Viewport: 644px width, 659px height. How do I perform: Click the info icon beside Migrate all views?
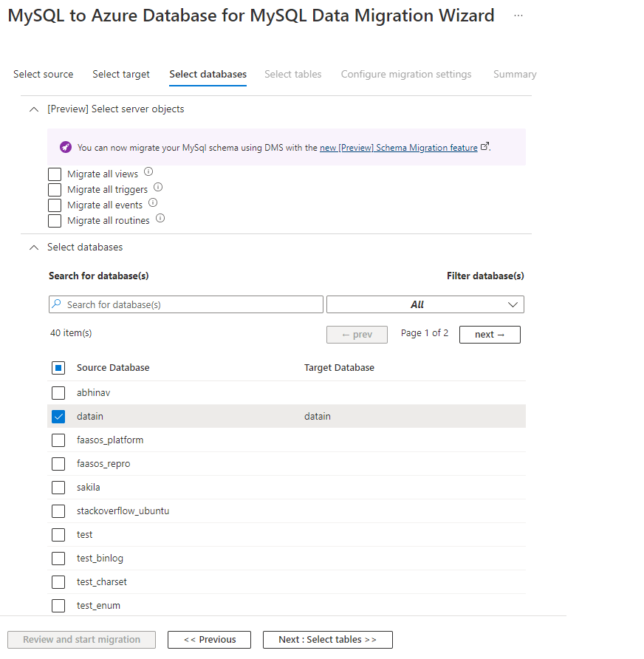(x=148, y=172)
